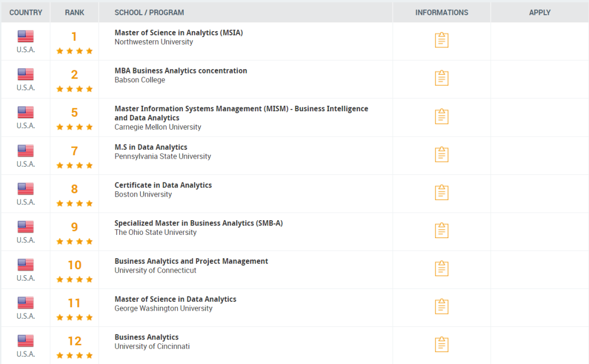The image size is (589, 364).
Task: Click the star rating under rank 1
Action: pyautogui.click(x=74, y=51)
